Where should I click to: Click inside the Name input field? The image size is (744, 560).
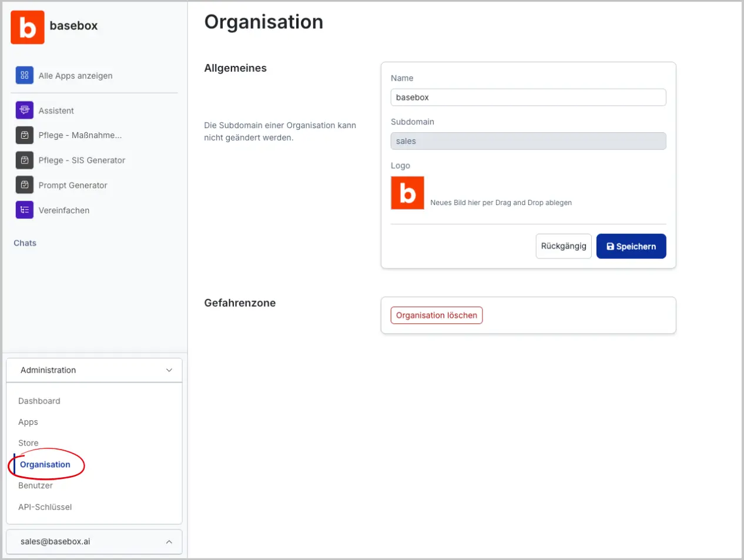pos(528,97)
